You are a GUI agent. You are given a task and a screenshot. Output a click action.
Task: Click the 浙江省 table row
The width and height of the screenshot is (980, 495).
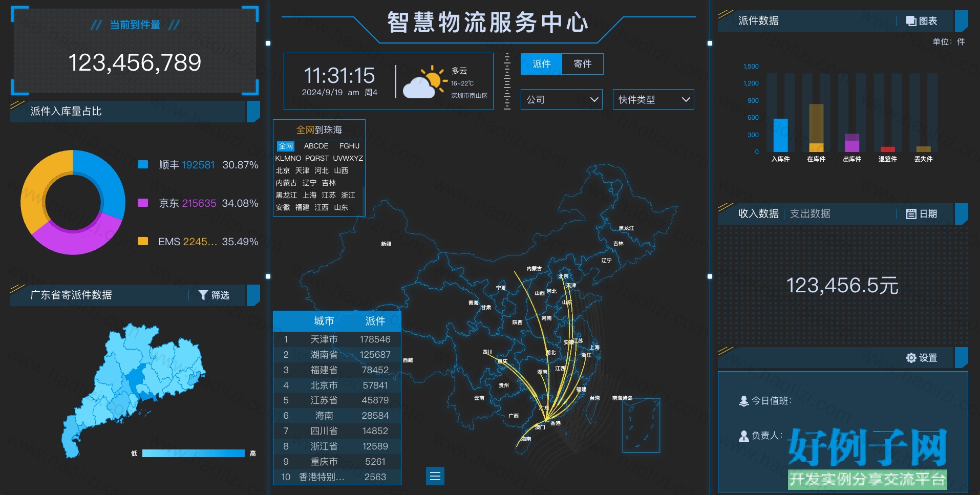337,446
